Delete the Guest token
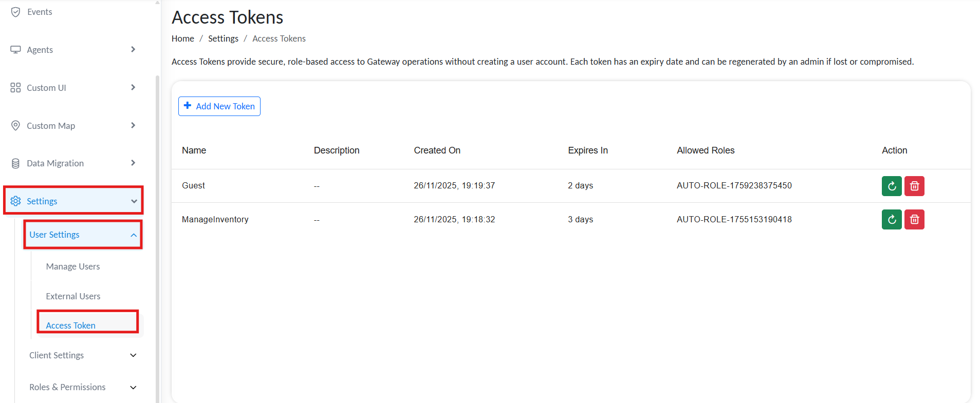 click(x=914, y=186)
